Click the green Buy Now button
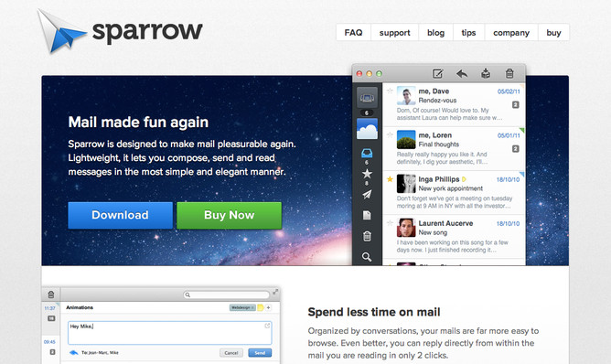 click(x=229, y=215)
